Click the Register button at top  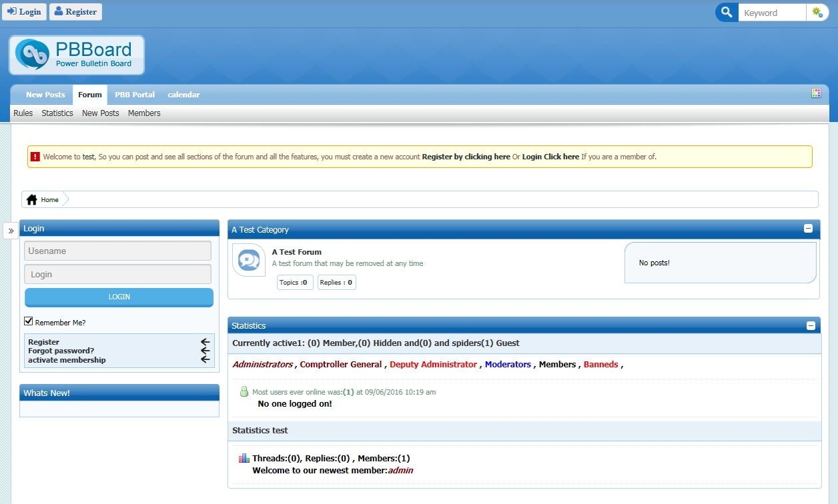tap(76, 11)
